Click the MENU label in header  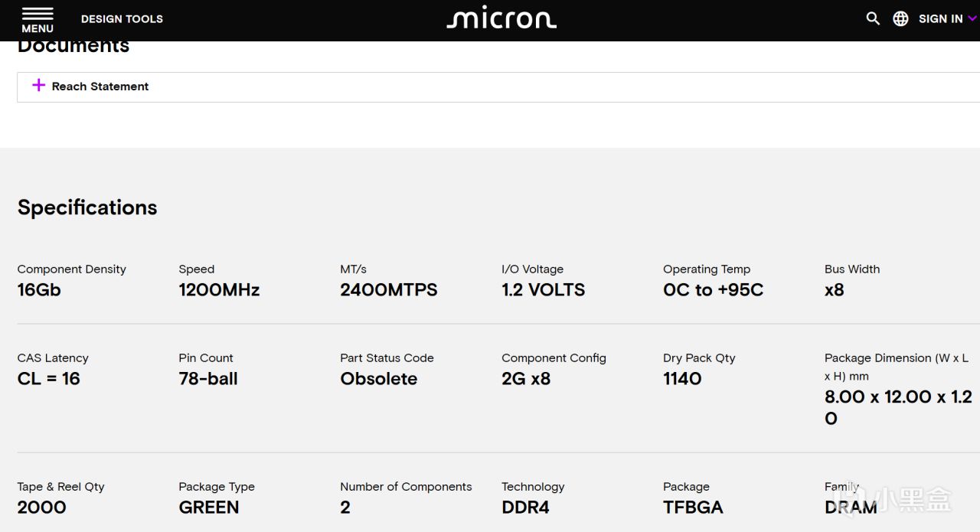38,29
